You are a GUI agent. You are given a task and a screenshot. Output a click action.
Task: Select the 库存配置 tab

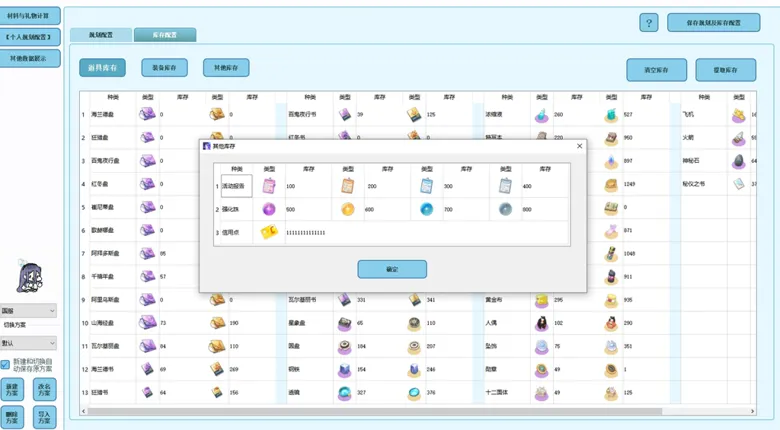coord(165,35)
